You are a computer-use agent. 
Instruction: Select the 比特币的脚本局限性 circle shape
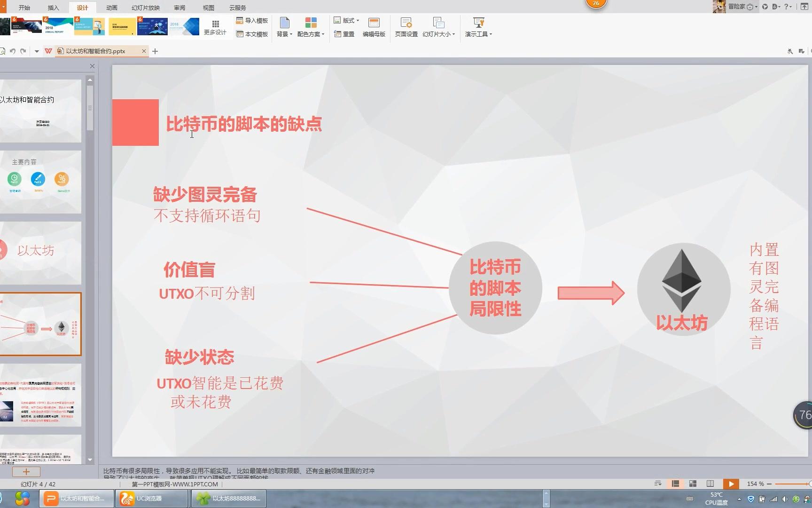point(495,288)
